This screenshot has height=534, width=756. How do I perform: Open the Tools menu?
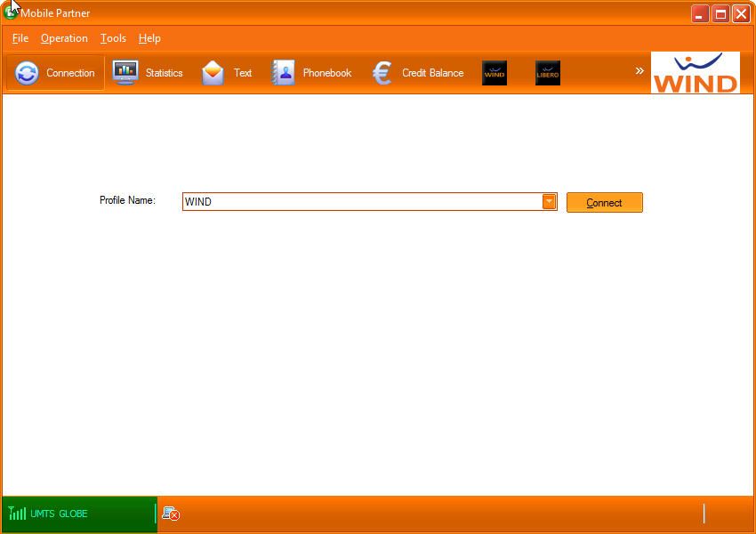coord(113,38)
